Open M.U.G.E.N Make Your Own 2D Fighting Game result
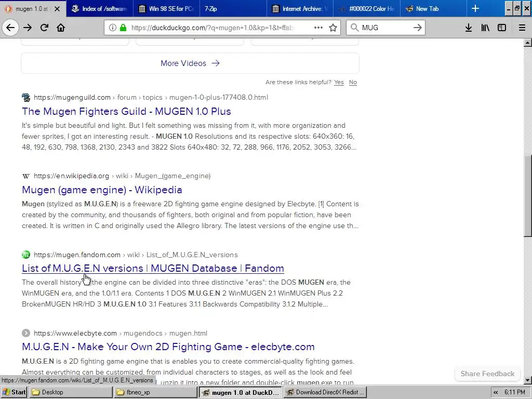The height and width of the screenshot is (399, 532). click(x=168, y=347)
